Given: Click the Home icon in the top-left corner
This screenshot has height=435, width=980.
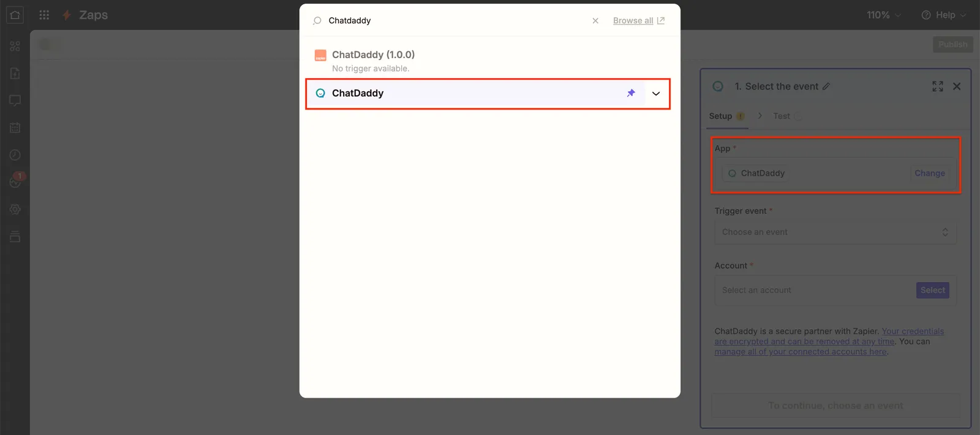Looking at the screenshot, I should [x=15, y=15].
